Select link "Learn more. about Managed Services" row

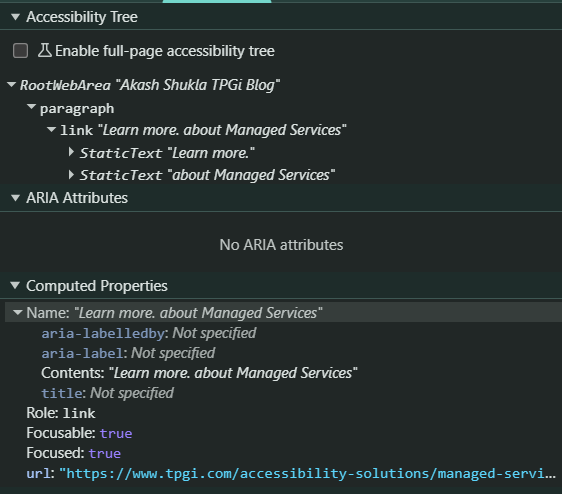click(x=203, y=130)
